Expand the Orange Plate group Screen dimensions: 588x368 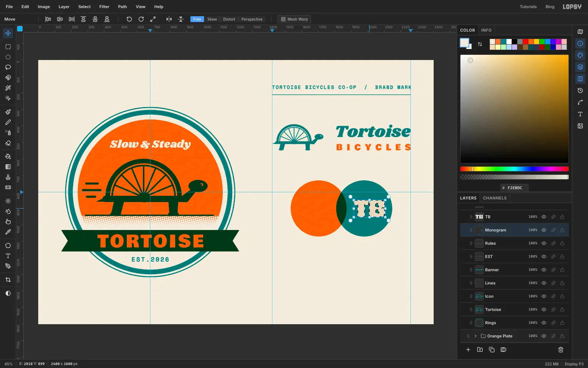tap(476, 336)
